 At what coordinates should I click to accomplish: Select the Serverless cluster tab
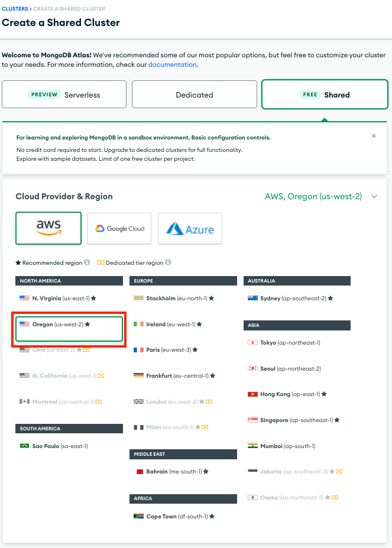coord(64,95)
